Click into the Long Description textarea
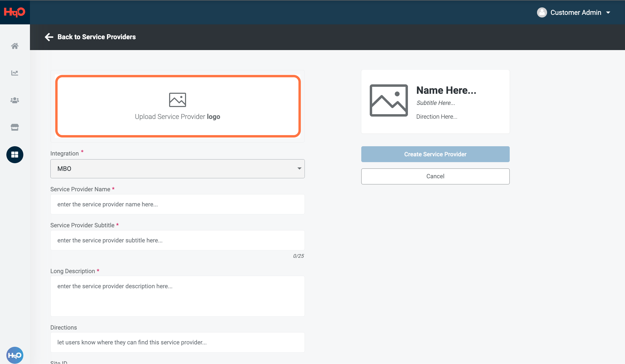 tap(177, 296)
